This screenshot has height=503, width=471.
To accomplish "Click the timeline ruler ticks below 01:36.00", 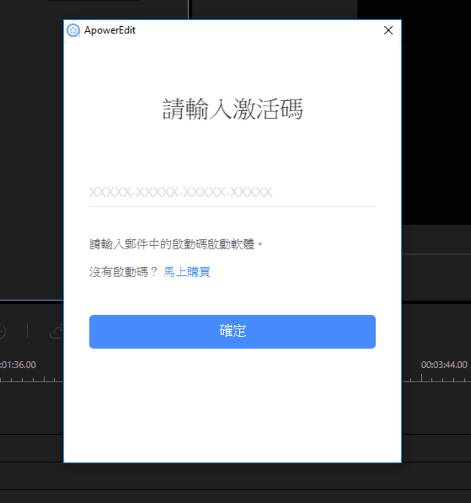I will tap(32, 379).
